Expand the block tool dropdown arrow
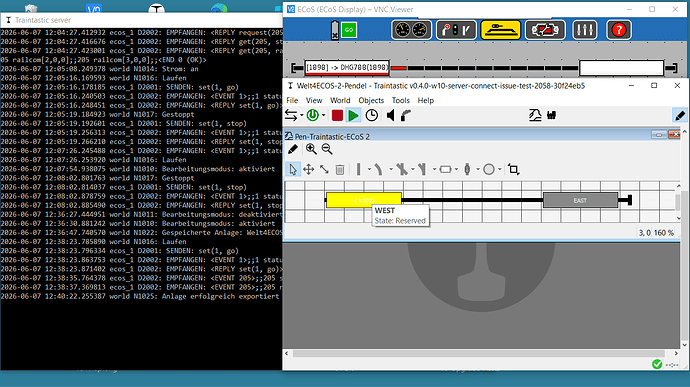This screenshot has height=387, width=690. coord(456,169)
